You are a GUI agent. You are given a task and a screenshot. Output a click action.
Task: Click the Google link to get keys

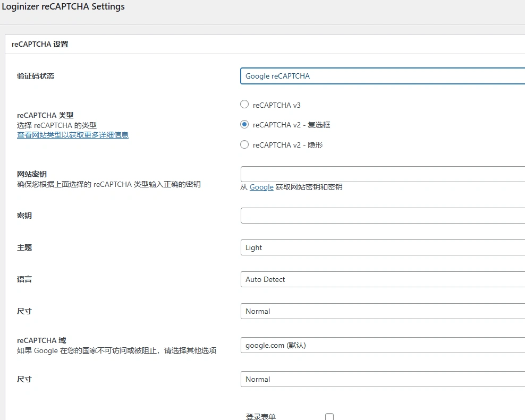[x=261, y=187]
